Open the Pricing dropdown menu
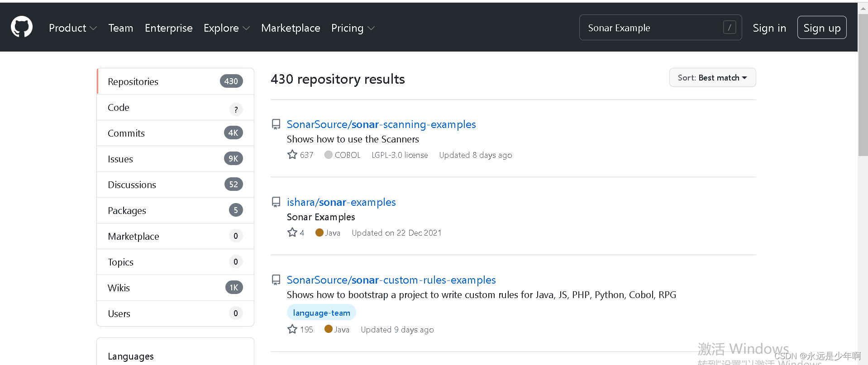 tap(353, 28)
